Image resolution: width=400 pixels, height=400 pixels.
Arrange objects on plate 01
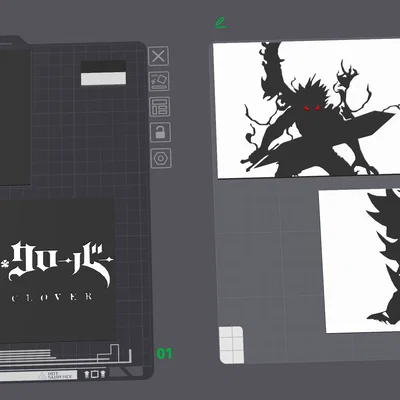coord(160,107)
